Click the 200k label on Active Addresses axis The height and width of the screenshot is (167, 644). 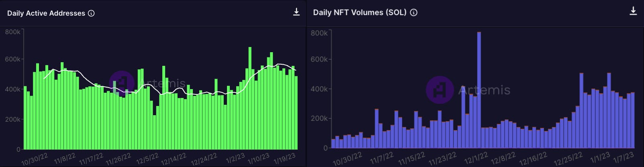12,120
